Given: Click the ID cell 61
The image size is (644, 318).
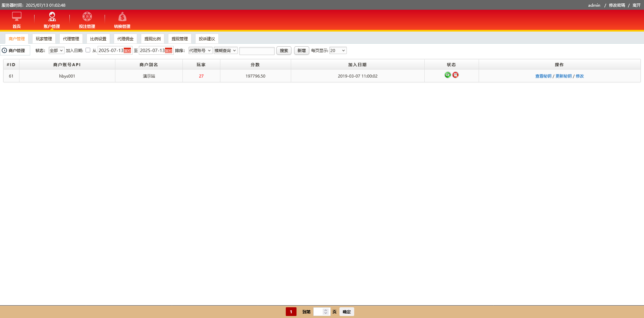Looking at the screenshot, I should click(11, 76).
